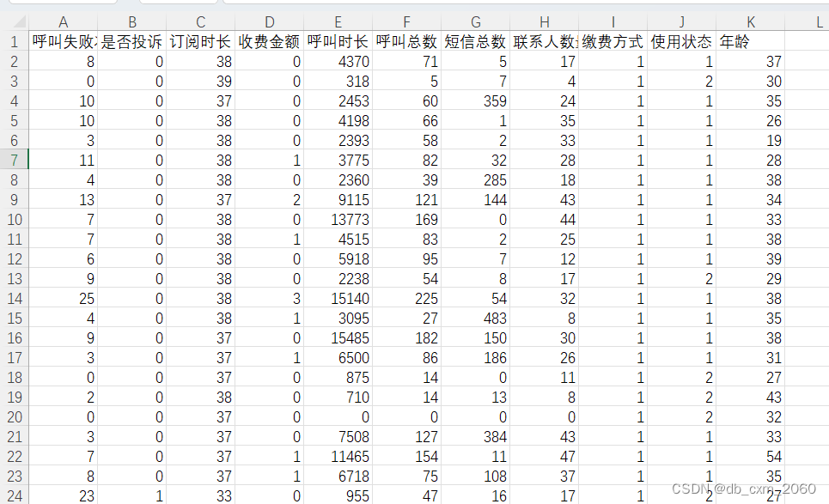Select column D header
The width and height of the screenshot is (829, 504).
pyautogui.click(x=269, y=22)
